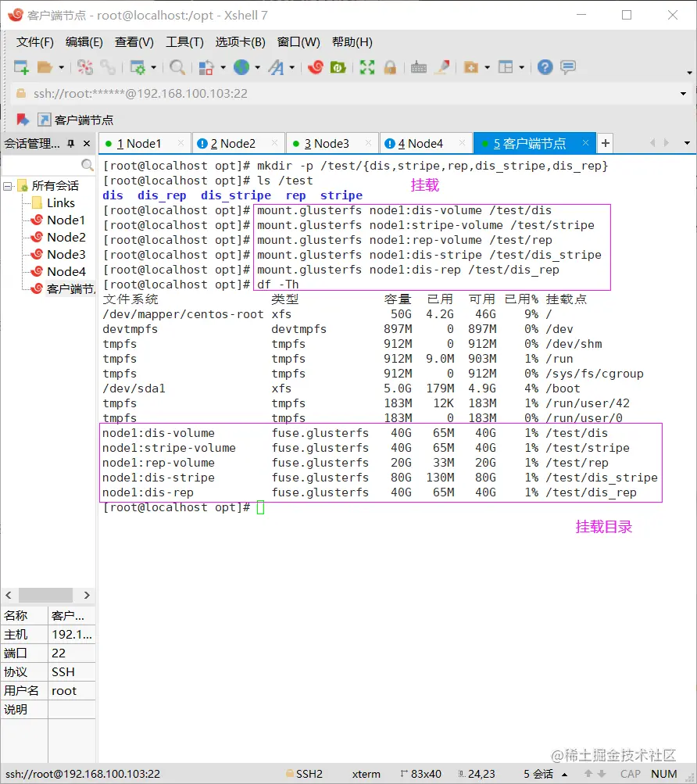
Task: Click the highlight pen icon
Action: click(442, 67)
